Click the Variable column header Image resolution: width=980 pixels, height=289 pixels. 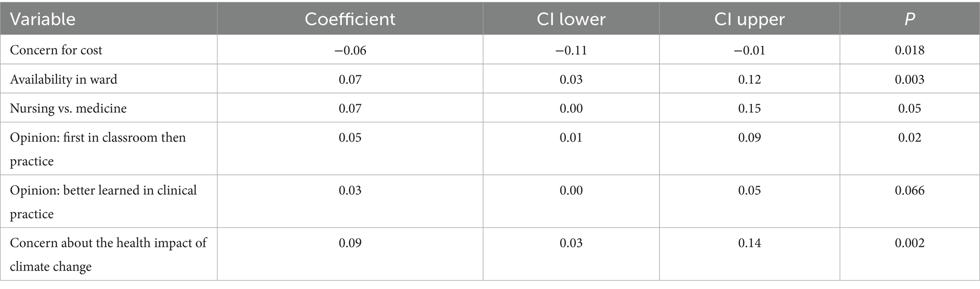(43, 19)
